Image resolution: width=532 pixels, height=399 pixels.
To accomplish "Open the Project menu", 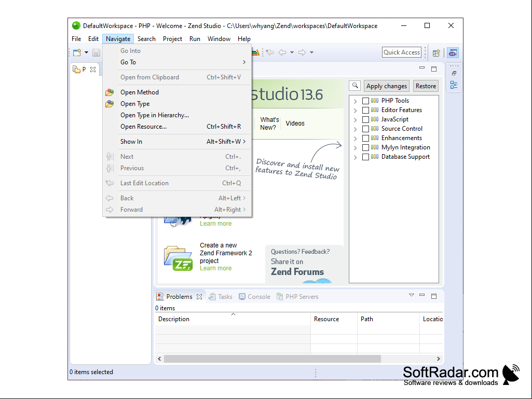I will click(x=172, y=39).
